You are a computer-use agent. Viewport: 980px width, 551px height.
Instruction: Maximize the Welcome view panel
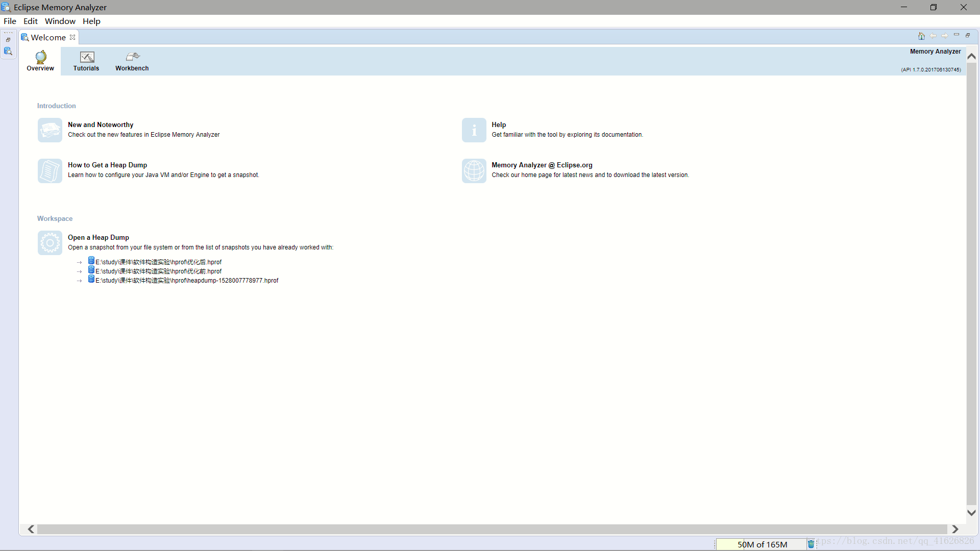968,35
